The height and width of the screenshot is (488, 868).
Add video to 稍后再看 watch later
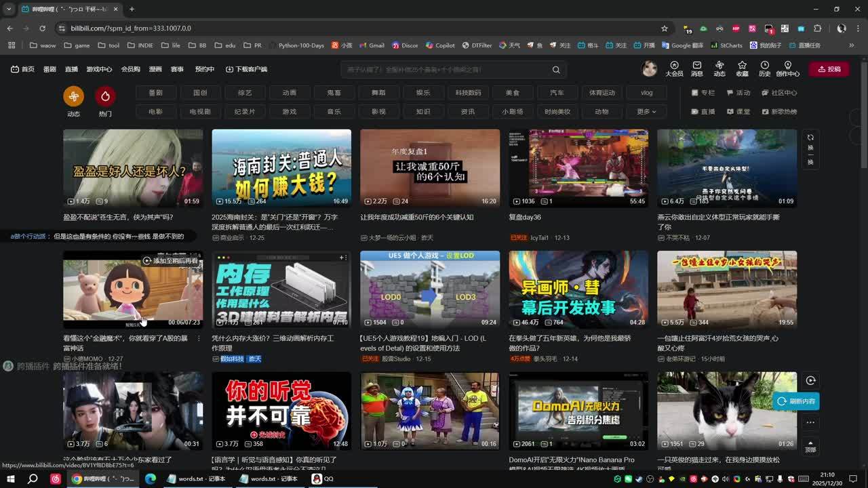click(147, 261)
